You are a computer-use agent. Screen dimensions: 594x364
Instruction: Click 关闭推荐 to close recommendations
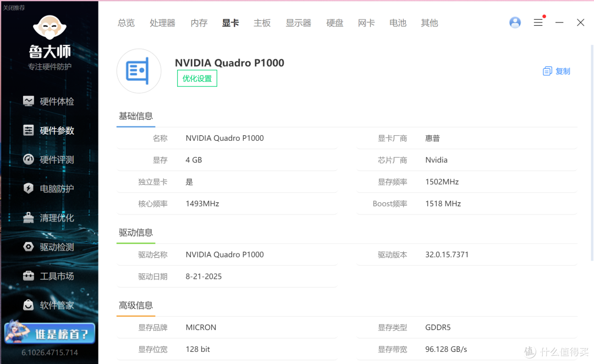(14, 8)
